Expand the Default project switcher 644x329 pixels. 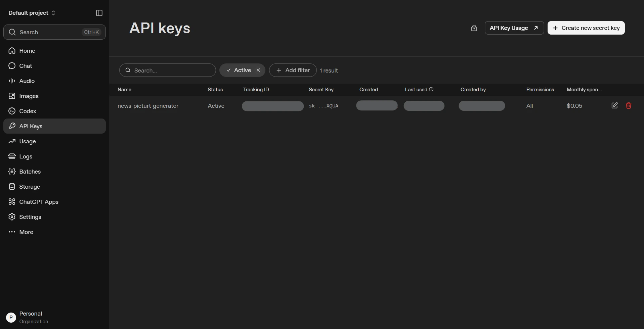[32, 13]
